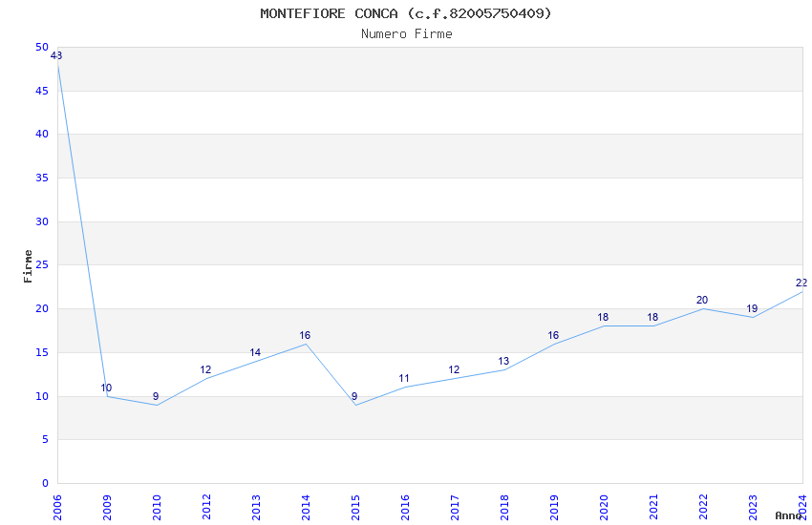Click the data label '16' for 2014
Image resolution: width=812 pixels, height=525 pixels.
[305, 336]
